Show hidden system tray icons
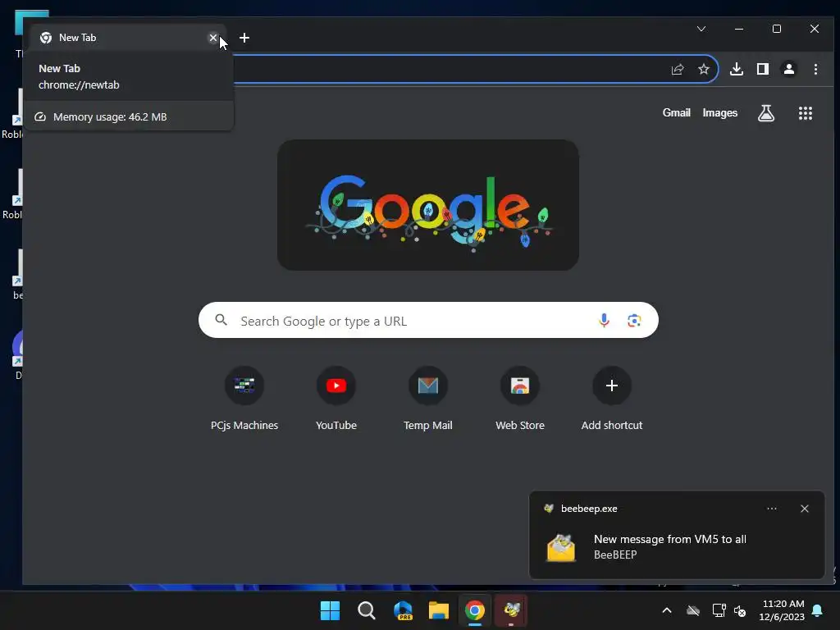 tap(666, 610)
